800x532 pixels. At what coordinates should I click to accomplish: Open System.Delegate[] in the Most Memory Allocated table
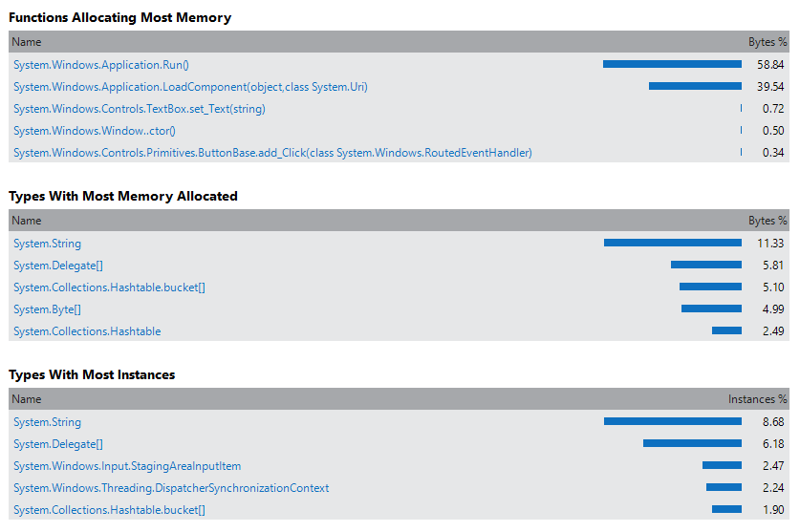(x=57, y=266)
